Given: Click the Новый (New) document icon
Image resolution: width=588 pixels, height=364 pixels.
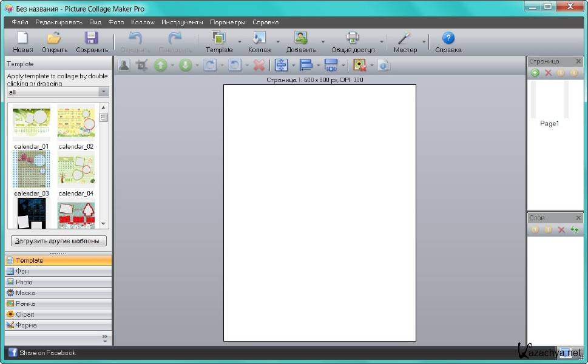Looking at the screenshot, I should point(22,38).
